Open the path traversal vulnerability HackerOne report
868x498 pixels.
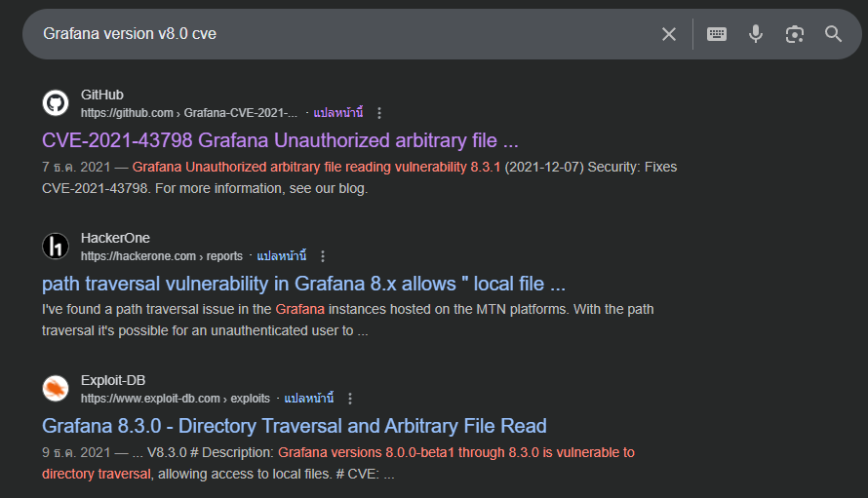pyautogui.click(x=303, y=284)
